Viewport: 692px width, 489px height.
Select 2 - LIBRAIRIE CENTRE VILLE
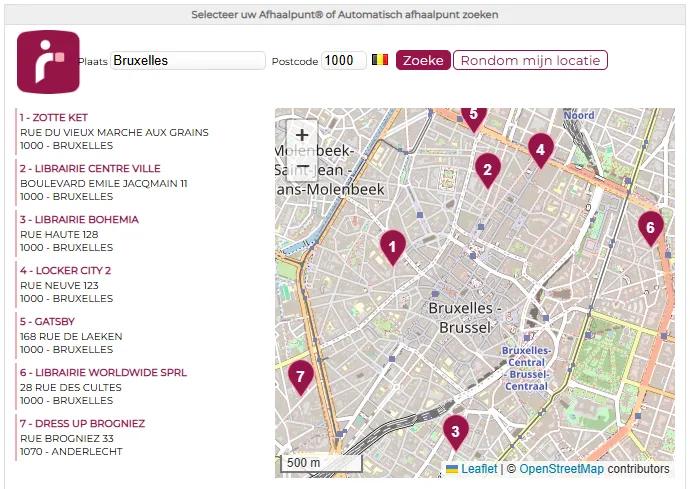(x=90, y=169)
